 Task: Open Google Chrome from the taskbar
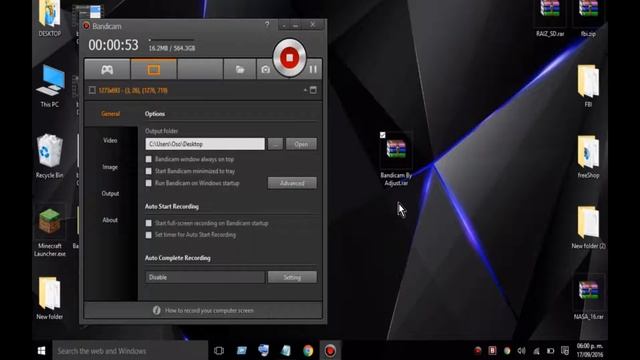tap(308, 351)
